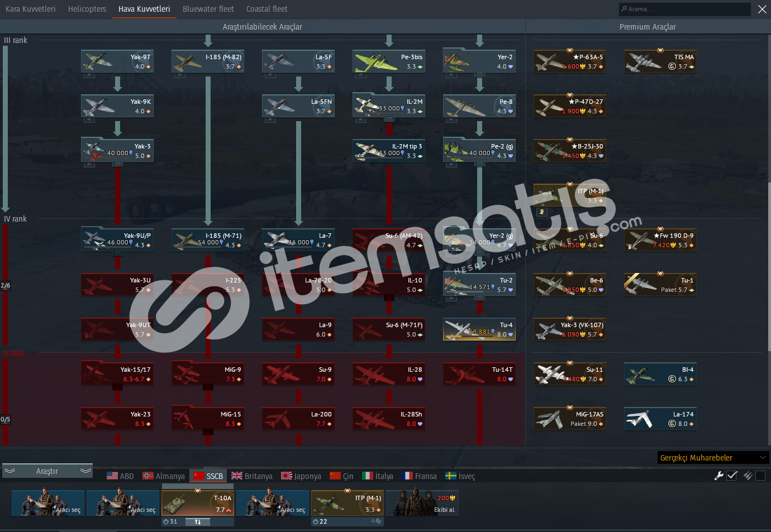Expand the group under Yak-3 card
The width and height of the screenshot is (771, 532).
coord(117,164)
